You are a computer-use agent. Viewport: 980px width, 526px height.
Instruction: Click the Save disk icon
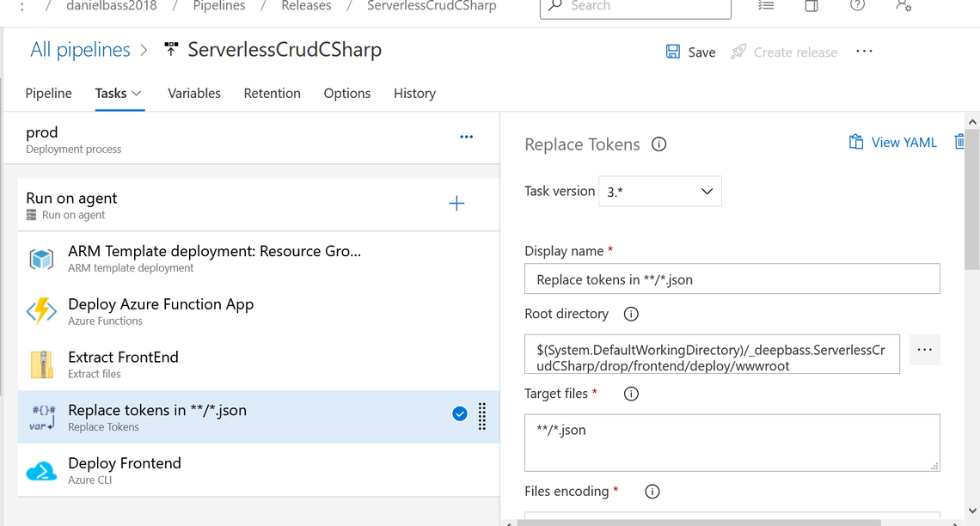click(672, 52)
